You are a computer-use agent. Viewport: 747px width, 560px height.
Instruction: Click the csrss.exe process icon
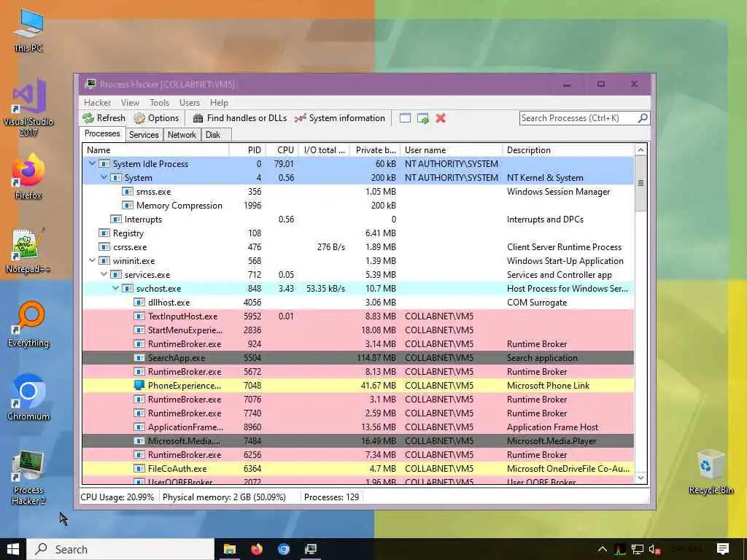coord(104,246)
